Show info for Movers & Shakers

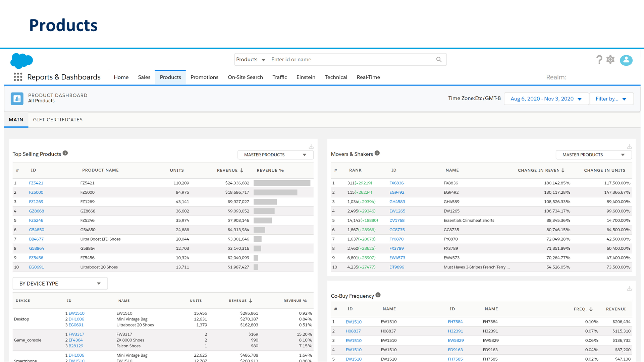tap(377, 153)
